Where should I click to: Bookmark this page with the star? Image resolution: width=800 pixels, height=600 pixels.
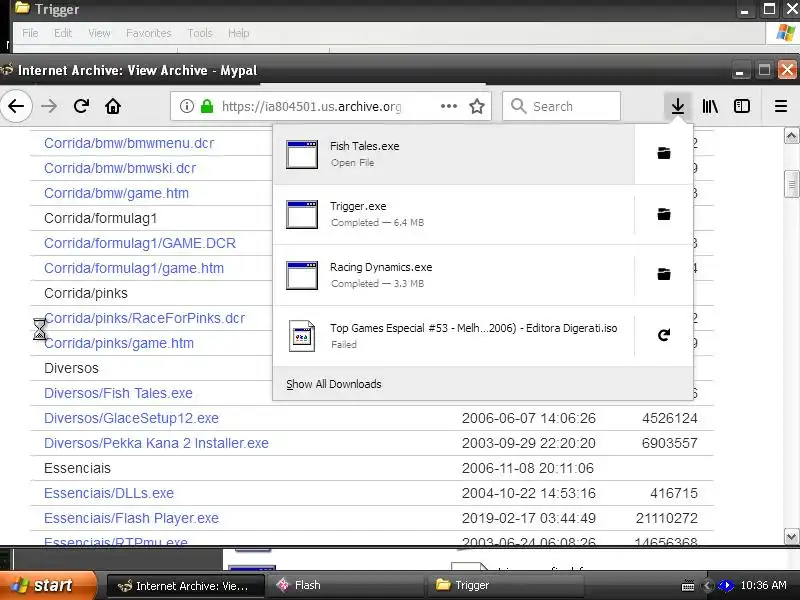(477, 106)
